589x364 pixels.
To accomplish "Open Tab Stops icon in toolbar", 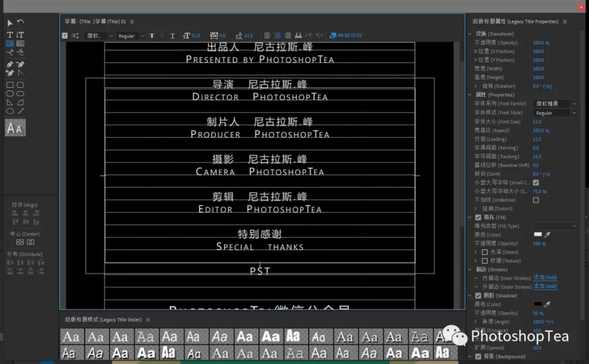I will 298,35.
